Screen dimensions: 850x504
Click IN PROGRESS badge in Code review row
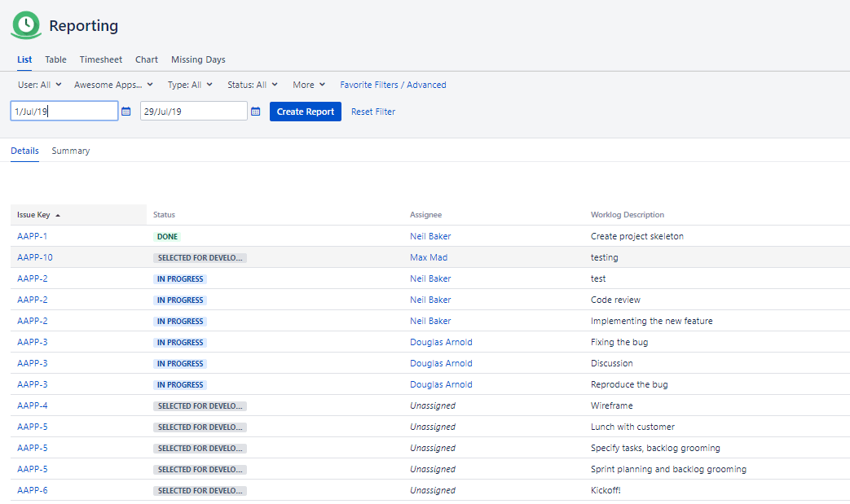click(x=180, y=300)
